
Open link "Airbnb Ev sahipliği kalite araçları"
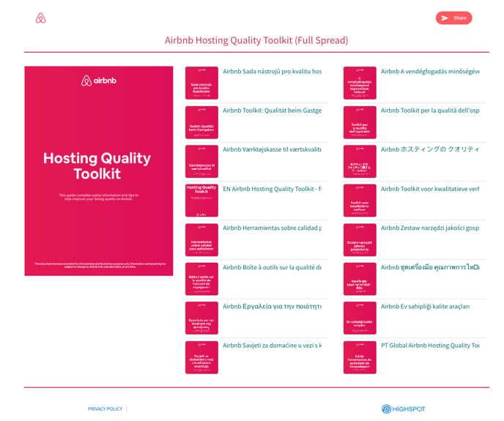tap(425, 306)
